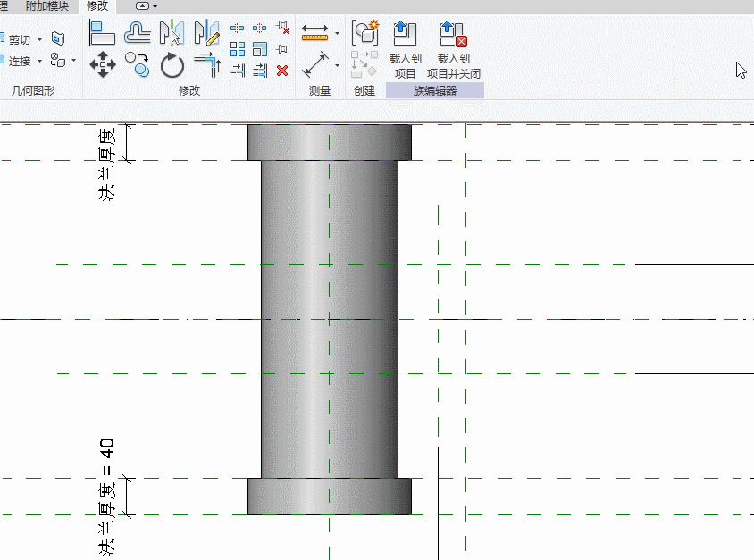Switch to the 附加模块 tab
Viewport: 754px width, 560px height.
pos(46,6)
